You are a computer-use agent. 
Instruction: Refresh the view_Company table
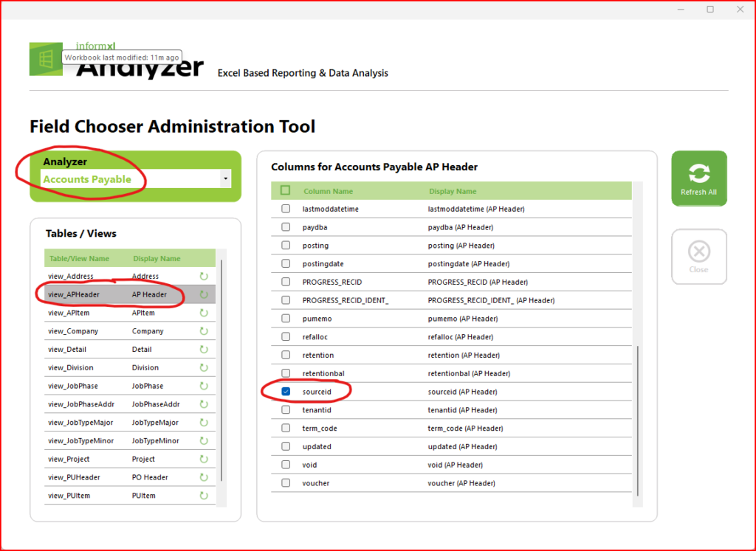[x=204, y=331]
